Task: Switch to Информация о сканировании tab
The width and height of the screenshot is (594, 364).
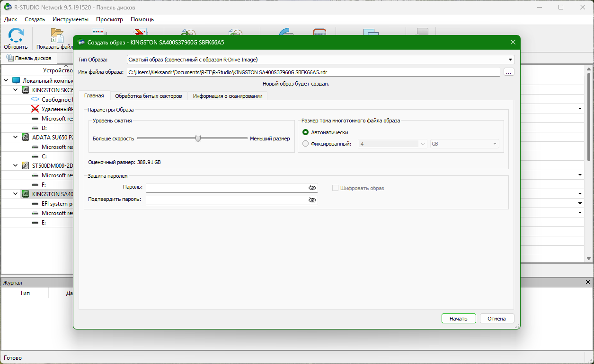Action: coord(228,96)
